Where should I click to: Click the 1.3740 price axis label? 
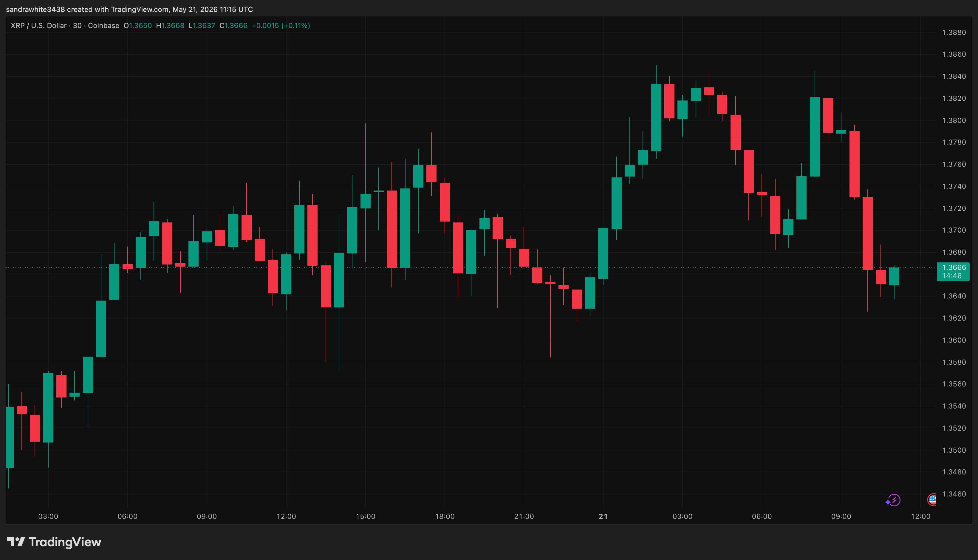(954, 186)
